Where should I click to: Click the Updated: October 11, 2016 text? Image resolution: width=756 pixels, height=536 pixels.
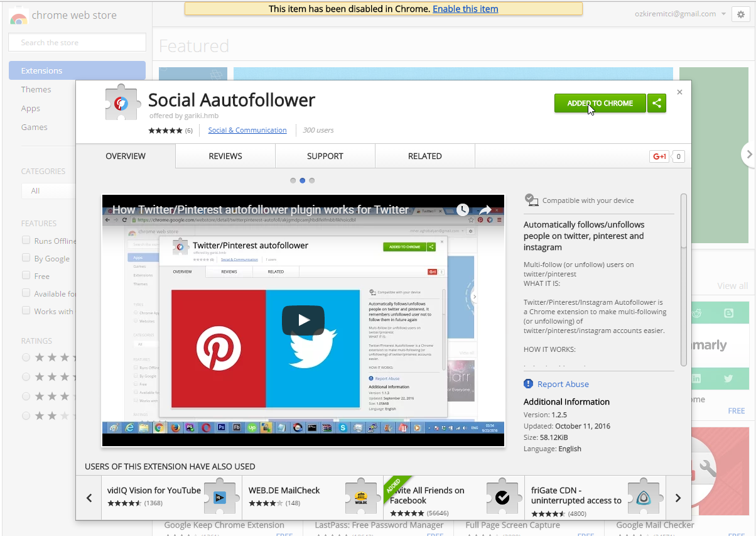coord(567,426)
